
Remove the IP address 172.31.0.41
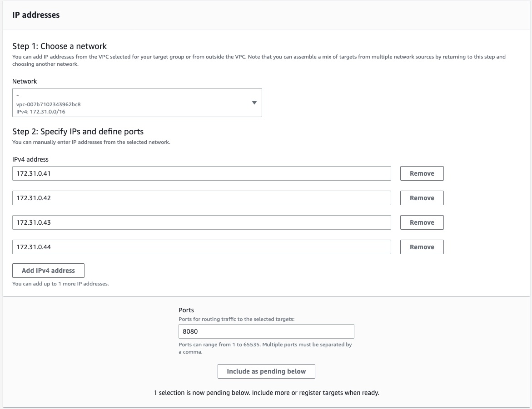click(x=422, y=173)
